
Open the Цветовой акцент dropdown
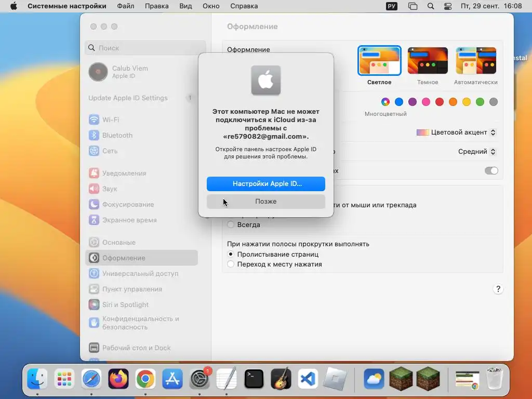(x=457, y=132)
